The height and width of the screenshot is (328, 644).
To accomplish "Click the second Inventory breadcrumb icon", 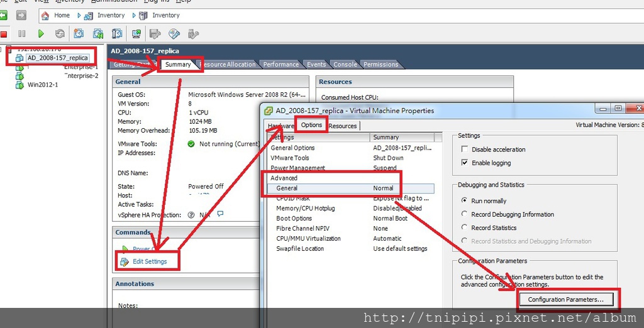I will tap(143, 16).
